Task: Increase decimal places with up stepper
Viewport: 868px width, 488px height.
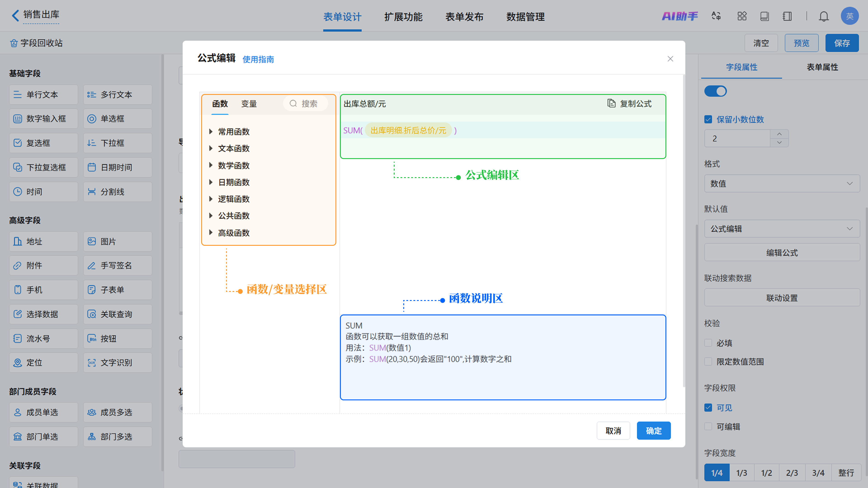Action: pyautogui.click(x=779, y=134)
